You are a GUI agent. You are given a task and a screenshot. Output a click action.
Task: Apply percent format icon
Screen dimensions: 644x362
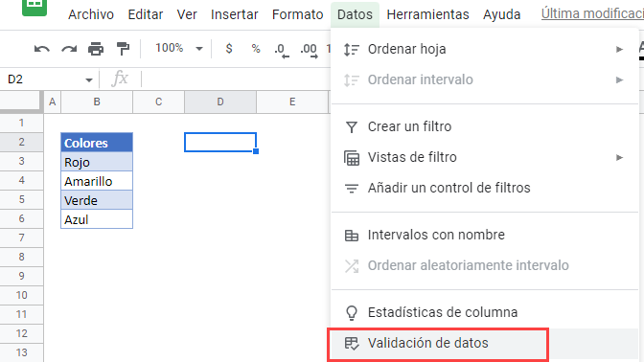point(256,49)
